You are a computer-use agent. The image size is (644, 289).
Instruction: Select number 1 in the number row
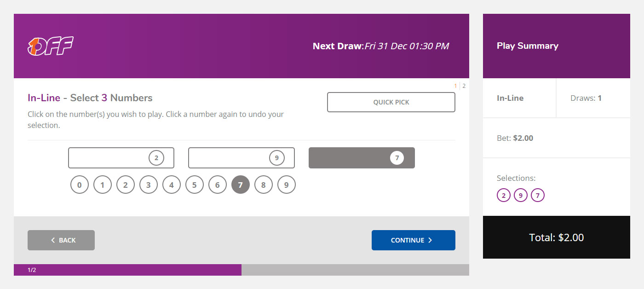(103, 185)
